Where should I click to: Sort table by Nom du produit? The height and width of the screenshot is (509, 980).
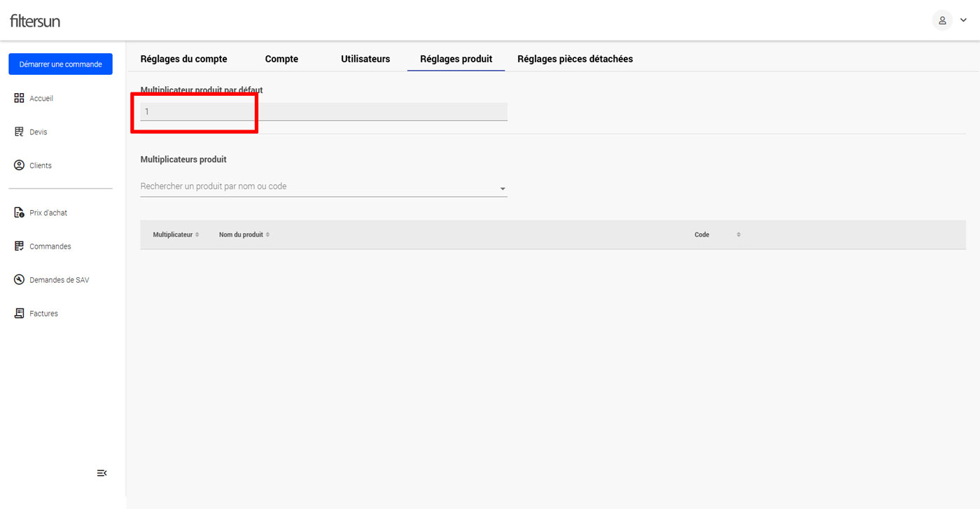click(x=267, y=235)
